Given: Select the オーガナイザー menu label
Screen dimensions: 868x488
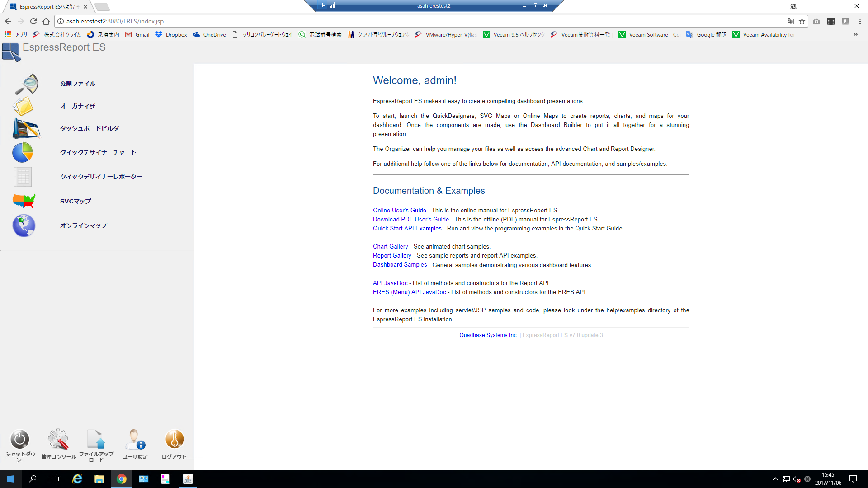Looking at the screenshot, I should 80,106.
